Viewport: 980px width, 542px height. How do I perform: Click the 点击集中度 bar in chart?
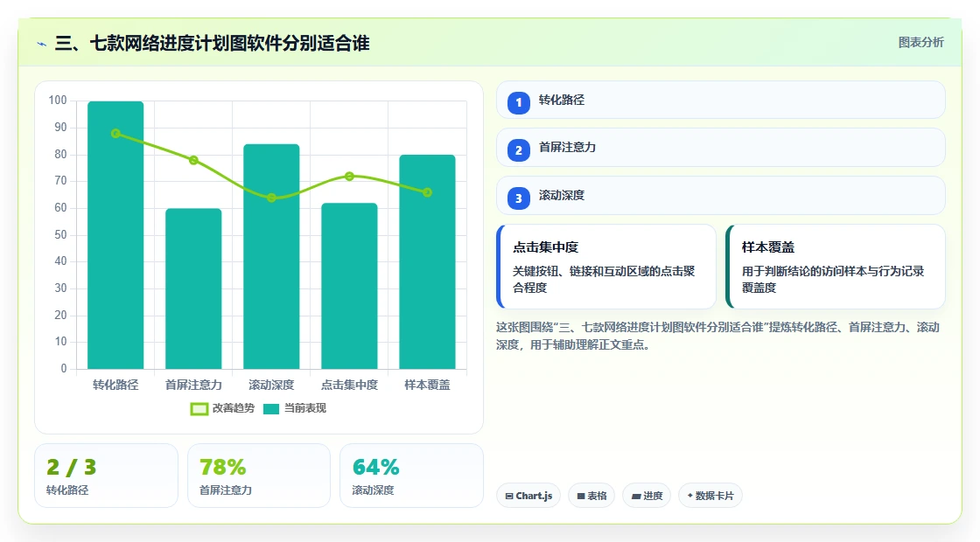[349, 286]
